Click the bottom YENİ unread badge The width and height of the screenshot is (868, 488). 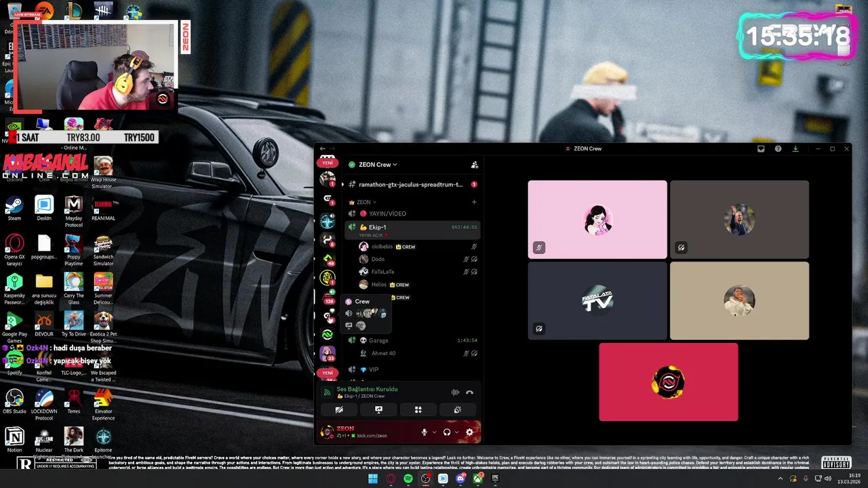(x=328, y=373)
